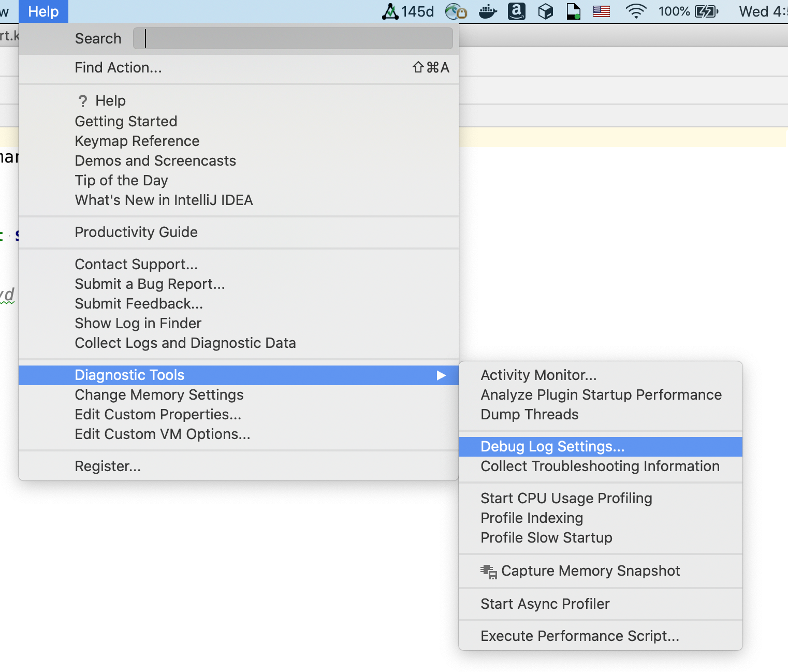Open the Docker whale menu bar icon
The height and width of the screenshot is (672, 788).
coord(487,11)
